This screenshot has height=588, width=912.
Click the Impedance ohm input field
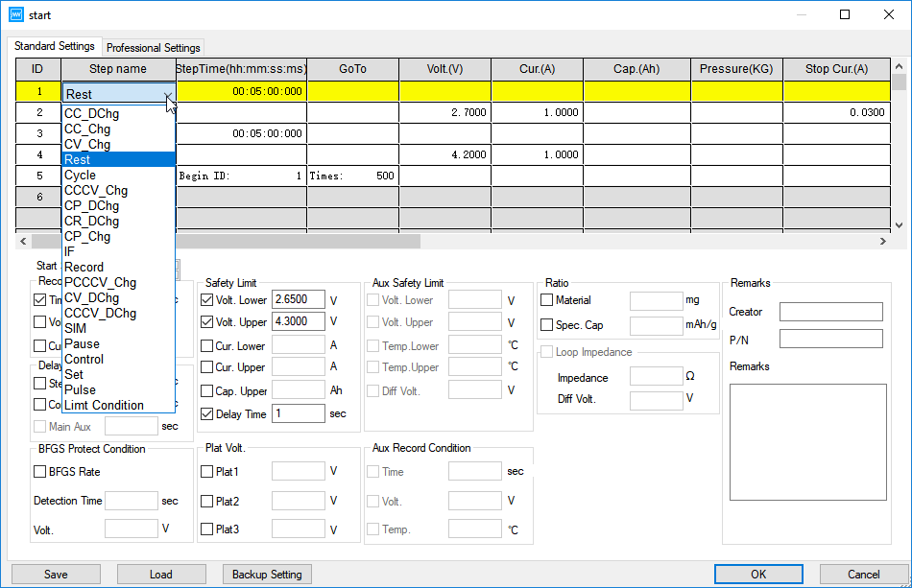click(x=657, y=377)
